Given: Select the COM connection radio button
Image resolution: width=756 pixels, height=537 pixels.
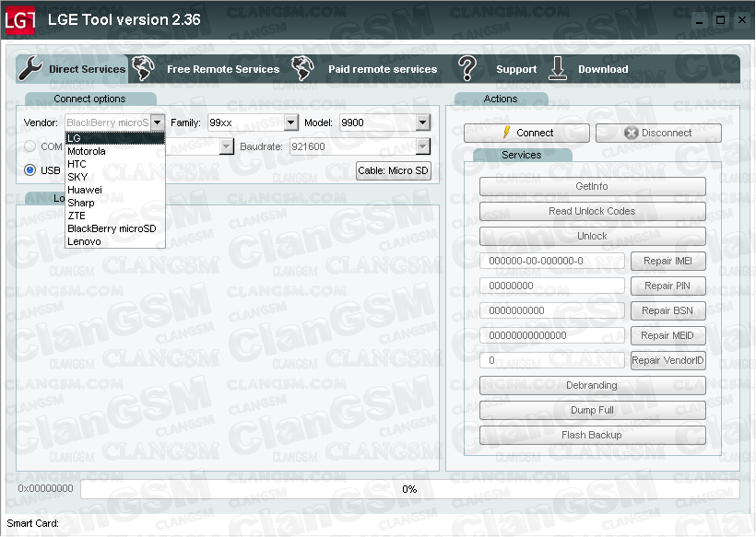Looking at the screenshot, I should pyautogui.click(x=30, y=146).
